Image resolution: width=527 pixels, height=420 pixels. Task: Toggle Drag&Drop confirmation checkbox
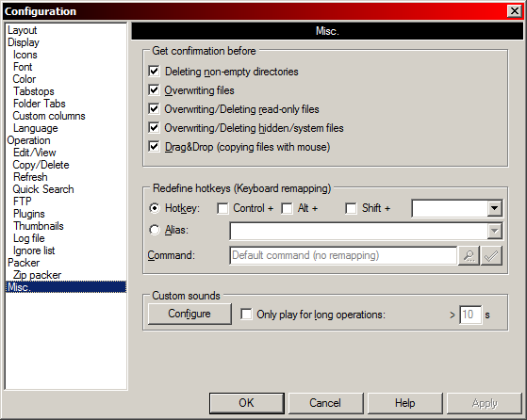coord(154,147)
